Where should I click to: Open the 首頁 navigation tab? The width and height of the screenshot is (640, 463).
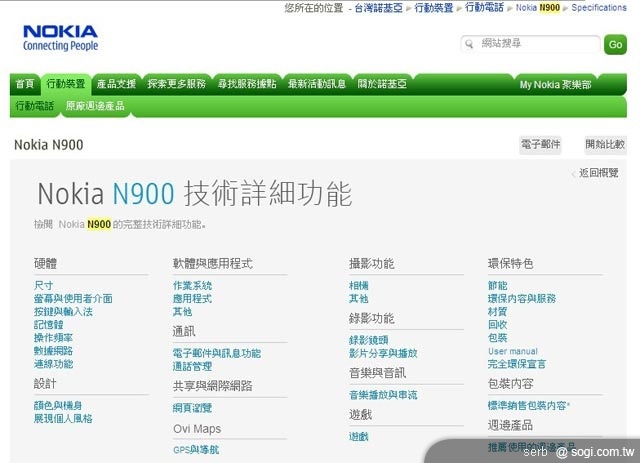click(25, 84)
